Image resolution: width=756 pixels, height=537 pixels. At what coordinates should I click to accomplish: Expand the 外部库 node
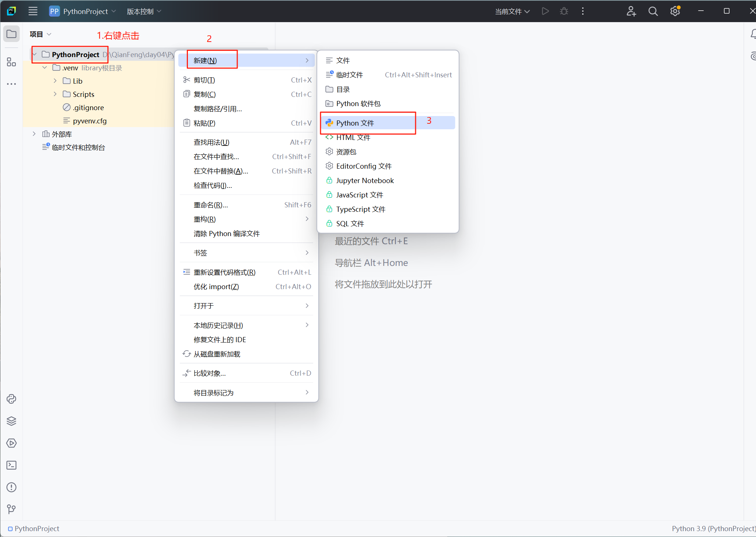[x=34, y=134]
